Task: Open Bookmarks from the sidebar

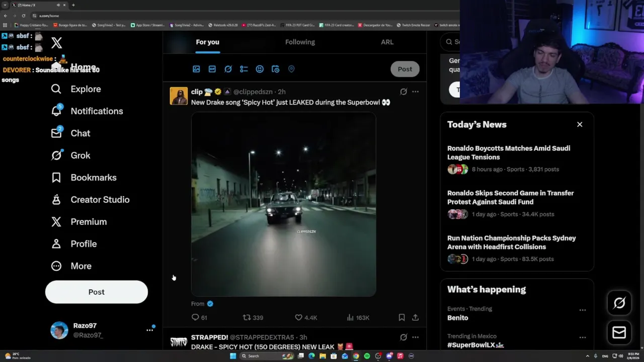Action: coord(84,177)
